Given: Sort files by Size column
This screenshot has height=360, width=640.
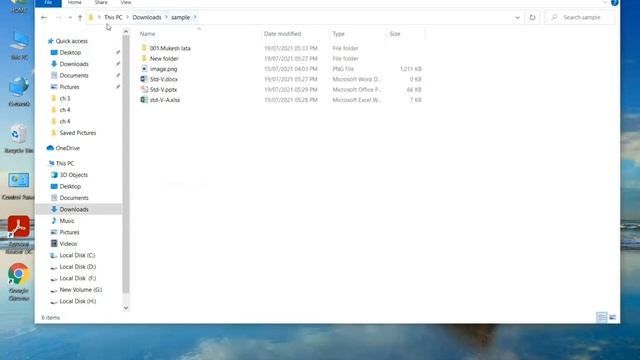Looking at the screenshot, I should pyautogui.click(x=395, y=34).
